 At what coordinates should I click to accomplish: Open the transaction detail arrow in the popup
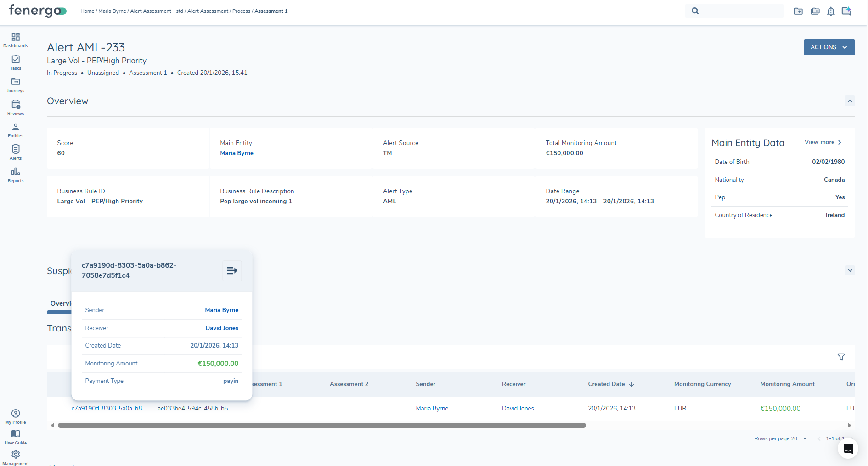231,270
